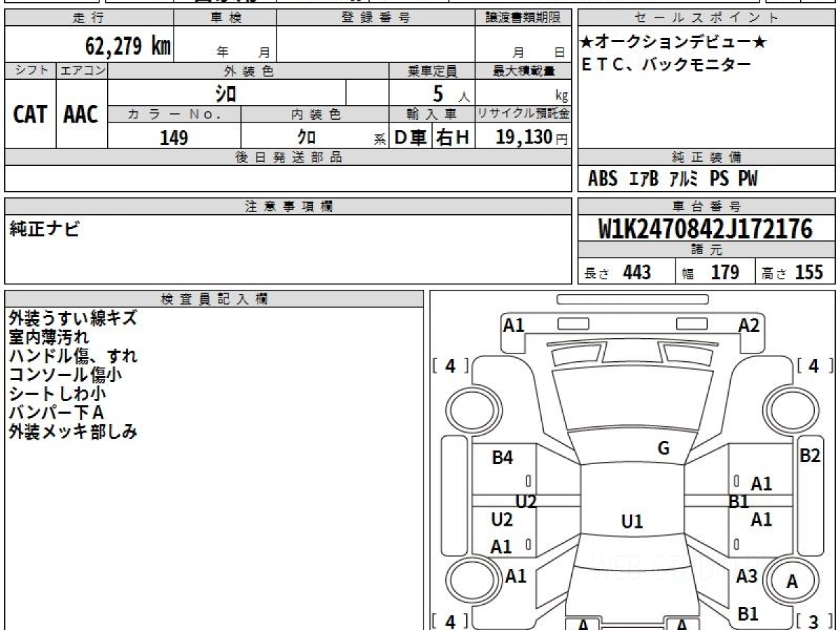Click the 外装色 header
Viewport: 840px width, 630px height.
tap(248, 71)
